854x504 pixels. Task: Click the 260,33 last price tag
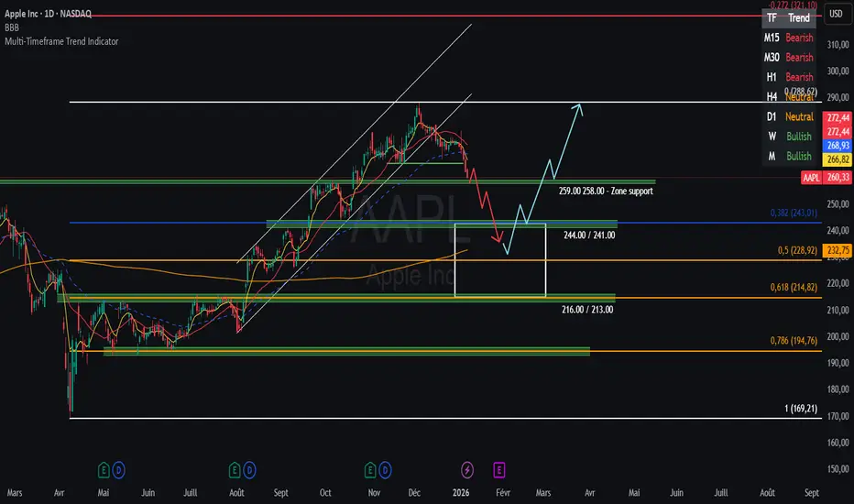[838, 178]
